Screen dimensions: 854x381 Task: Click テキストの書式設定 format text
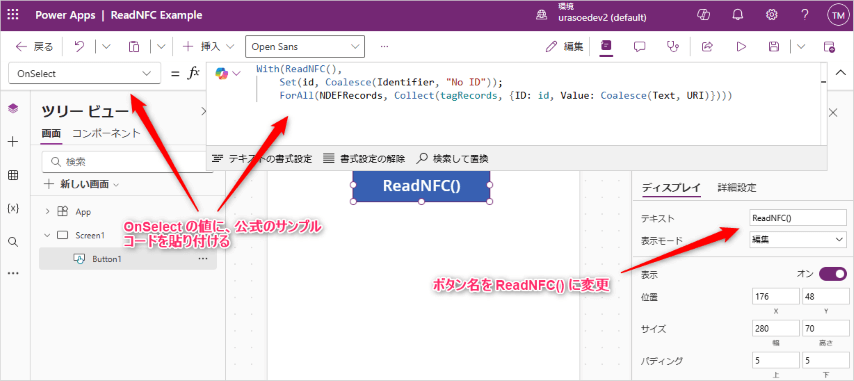pos(262,159)
